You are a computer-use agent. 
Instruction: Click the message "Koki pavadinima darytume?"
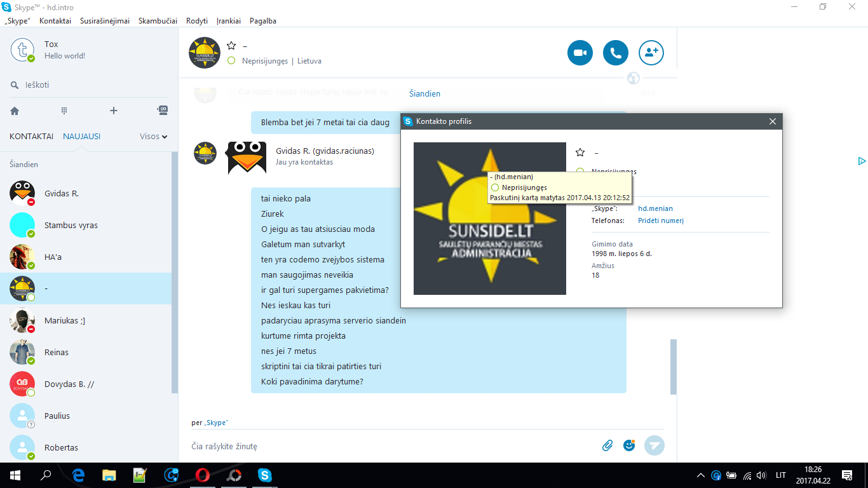(x=312, y=382)
